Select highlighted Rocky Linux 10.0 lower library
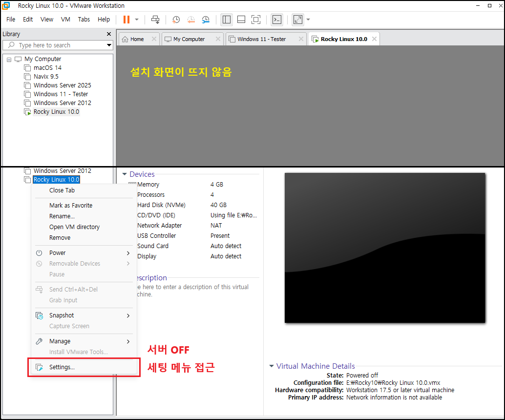This screenshot has width=505, height=420. click(56, 180)
